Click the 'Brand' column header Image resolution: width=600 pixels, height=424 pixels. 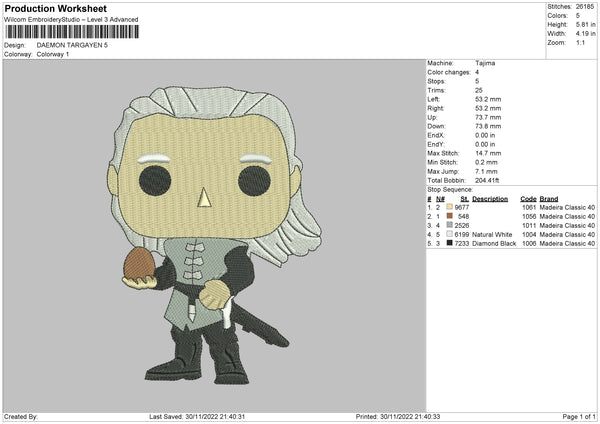point(549,199)
